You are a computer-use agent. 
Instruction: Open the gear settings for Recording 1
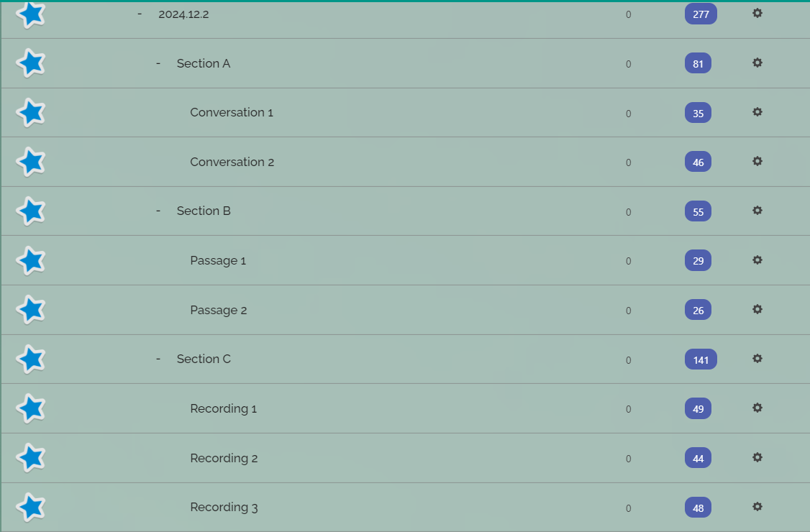click(x=757, y=408)
